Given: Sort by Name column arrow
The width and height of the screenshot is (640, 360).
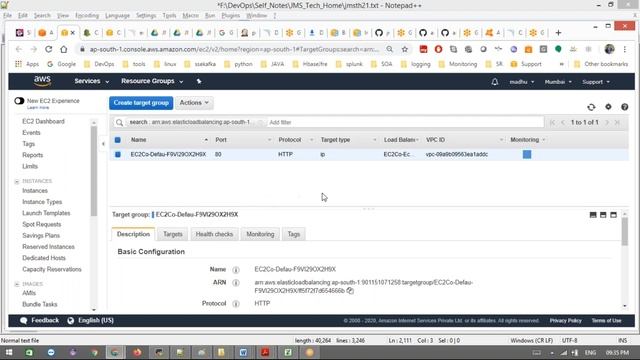Looking at the screenshot, I should click(206, 140).
